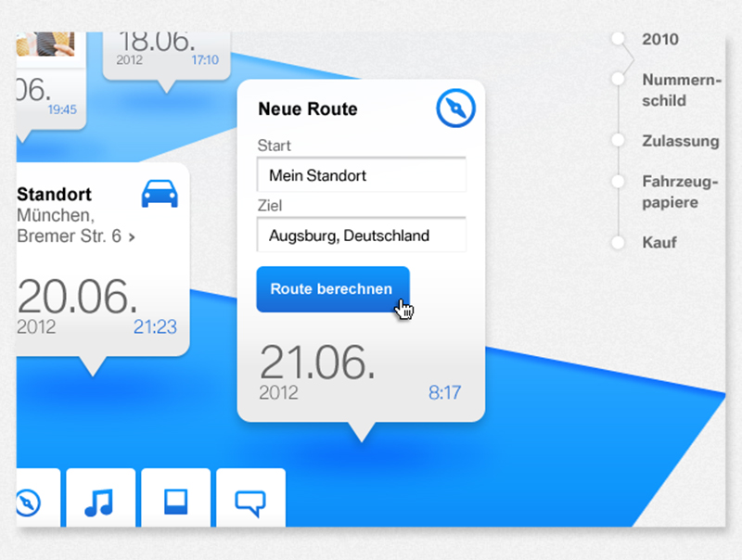Select the Nummernschild timeline entry
This screenshot has width=742, height=560.
pyautogui.click(x=680, y=90)
